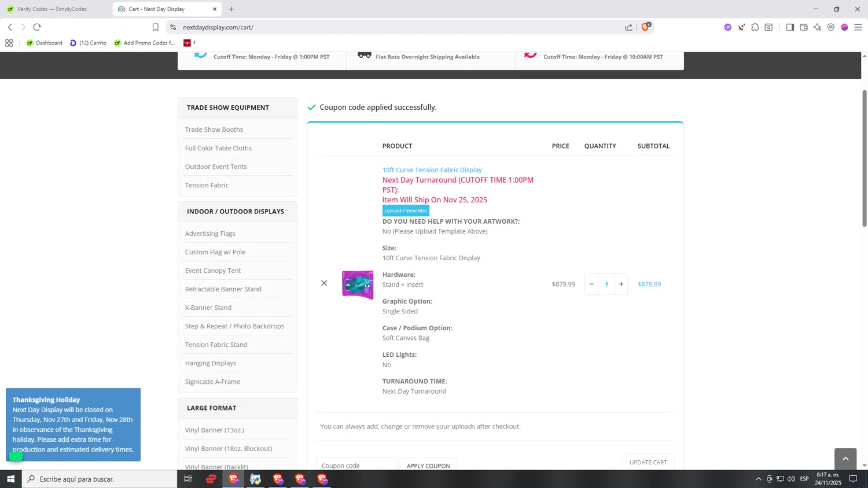
Task: Go to Vinyl Banner (18oz. Blockout) link
Action: 229,449
